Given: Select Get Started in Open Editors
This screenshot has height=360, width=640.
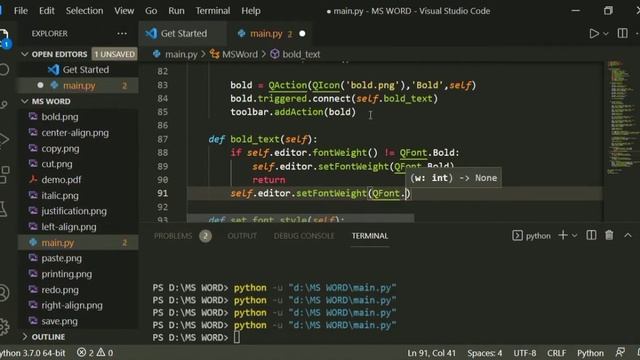Looking at the screenshot, I should pos(85,69).
